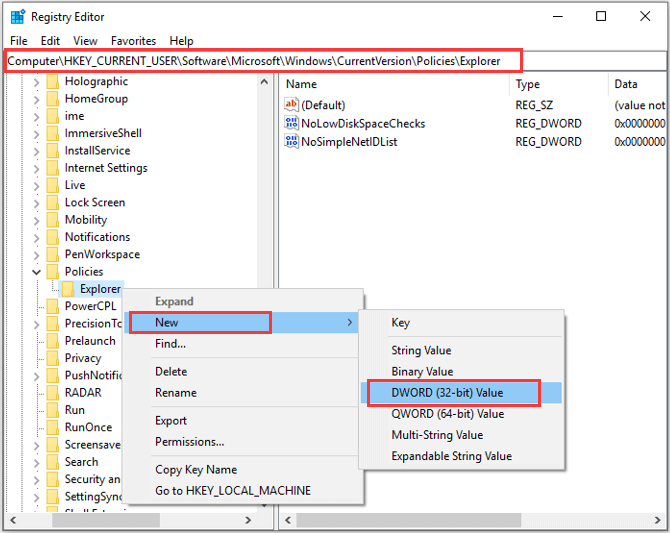Click the Live folder icon
The width and height of the screenshot is (670, 533).
tap(53, 185)
